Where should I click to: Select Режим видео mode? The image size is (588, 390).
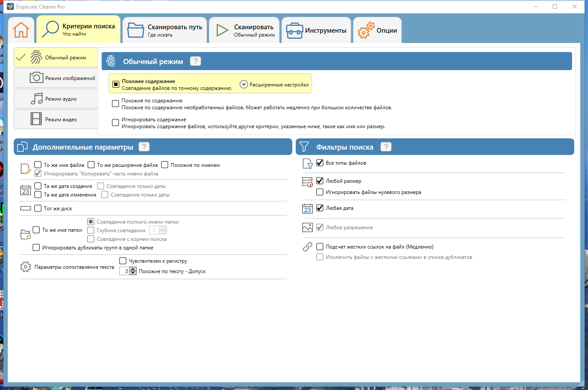(x=56, y=119)
